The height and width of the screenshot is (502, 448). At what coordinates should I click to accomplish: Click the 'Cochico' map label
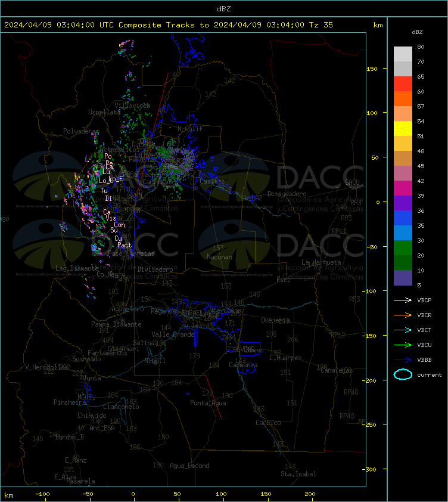coord(268,423)
